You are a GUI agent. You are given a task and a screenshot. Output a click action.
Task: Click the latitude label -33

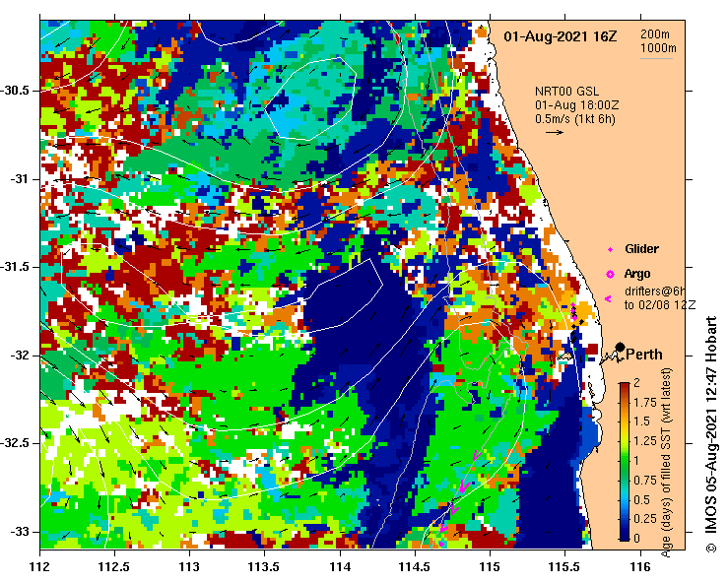(x=19, y=532)
